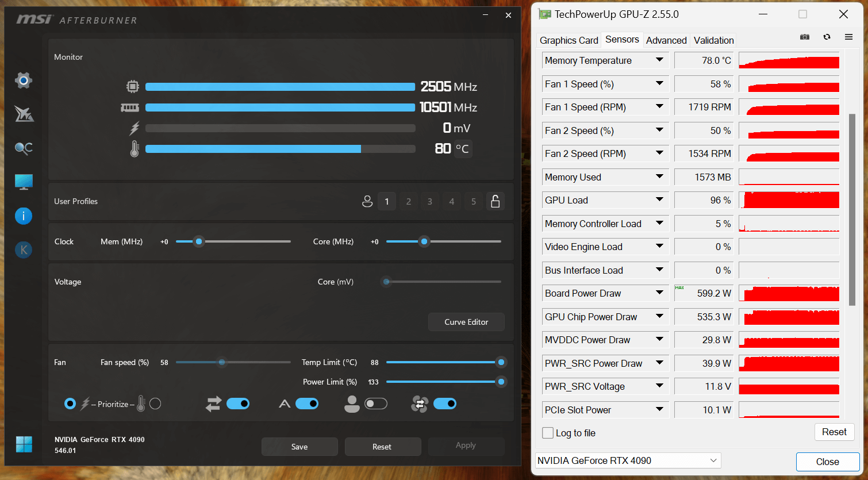
Task: Open the Memory Used sensor dropdown
Action: click(660, 176)
